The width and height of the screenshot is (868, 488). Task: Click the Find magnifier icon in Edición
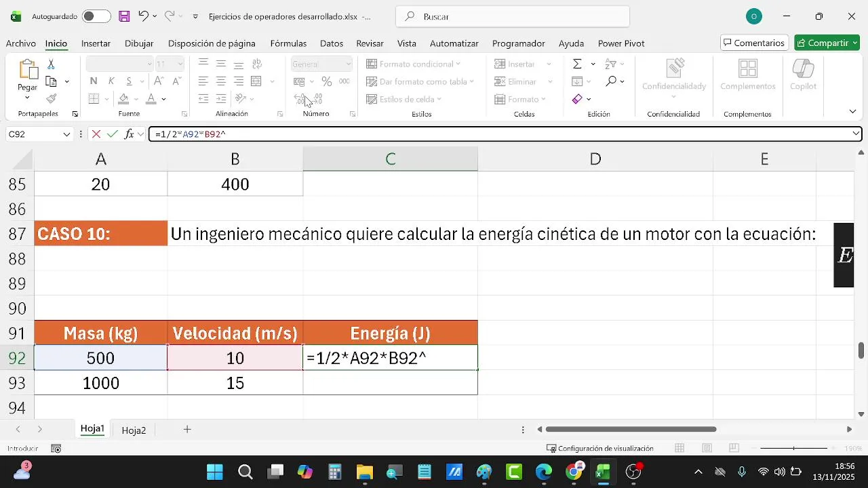[x=611, y=81]
